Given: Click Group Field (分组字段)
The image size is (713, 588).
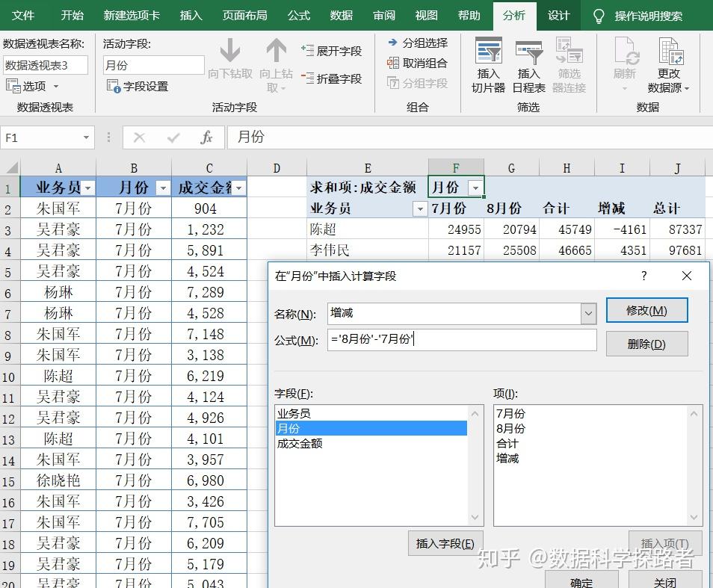Looking at the screenshot, I should click(418, 83).
